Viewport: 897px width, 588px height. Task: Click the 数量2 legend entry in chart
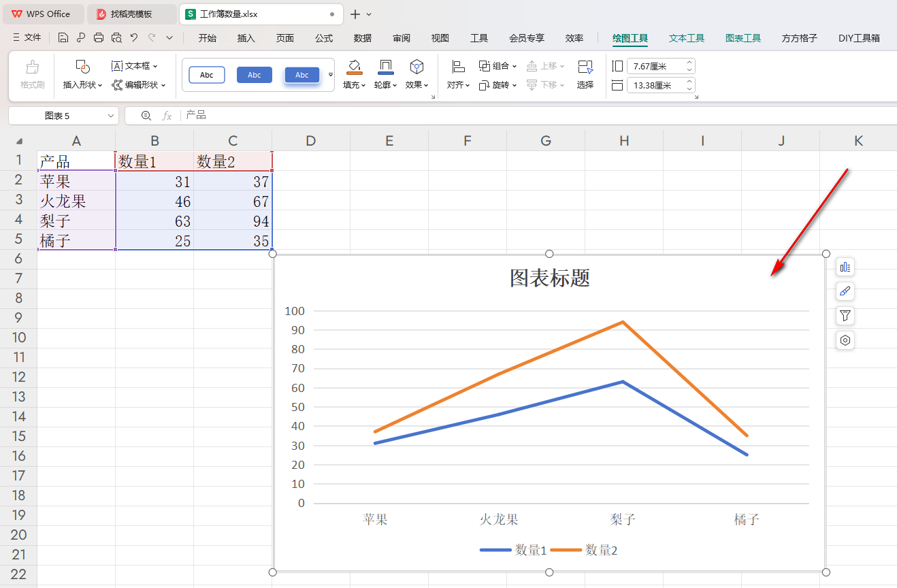(x=584, y=550)
